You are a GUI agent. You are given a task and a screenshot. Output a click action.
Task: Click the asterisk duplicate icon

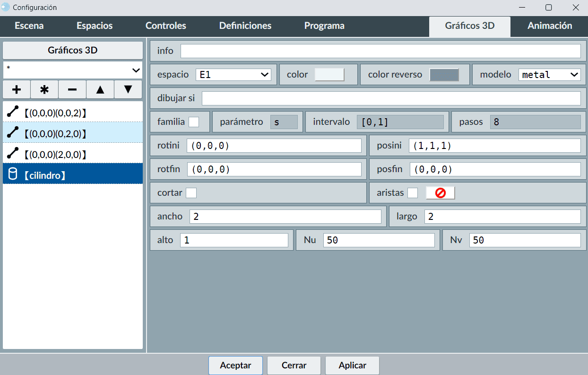[x=44, y=89]
